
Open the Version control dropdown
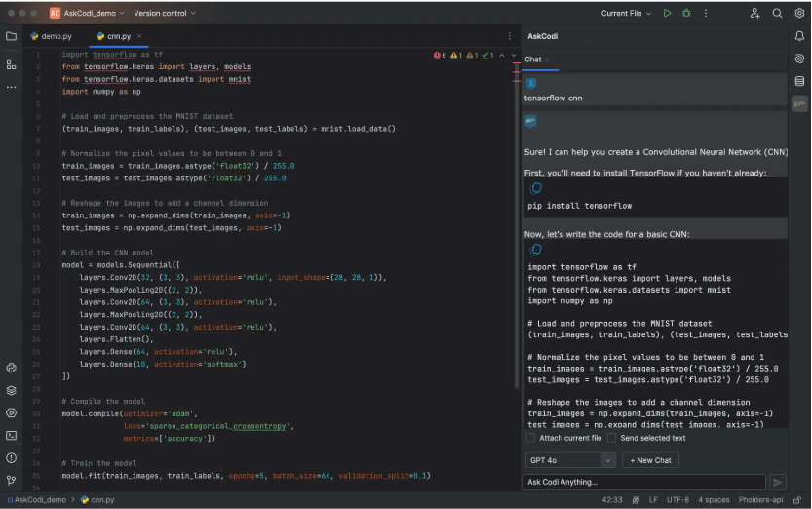coord(164,14)
